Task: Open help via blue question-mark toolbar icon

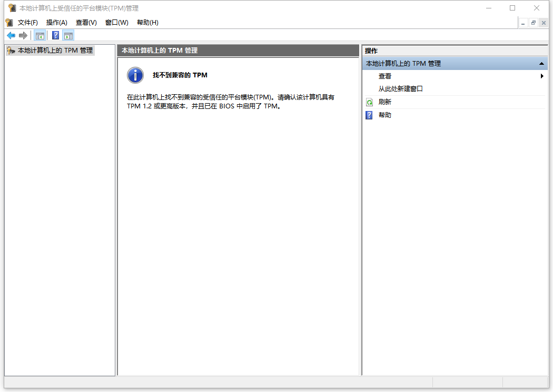Action: click(55, 36)
